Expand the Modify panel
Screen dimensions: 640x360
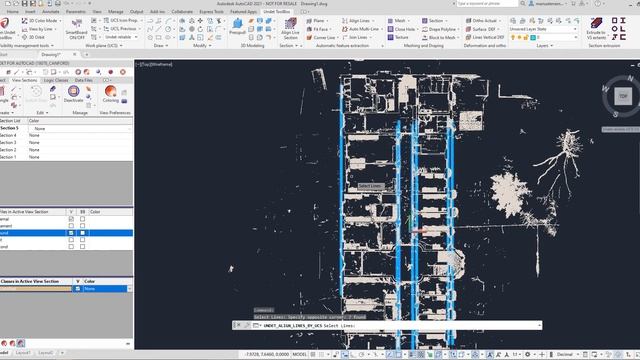[202, 45]
